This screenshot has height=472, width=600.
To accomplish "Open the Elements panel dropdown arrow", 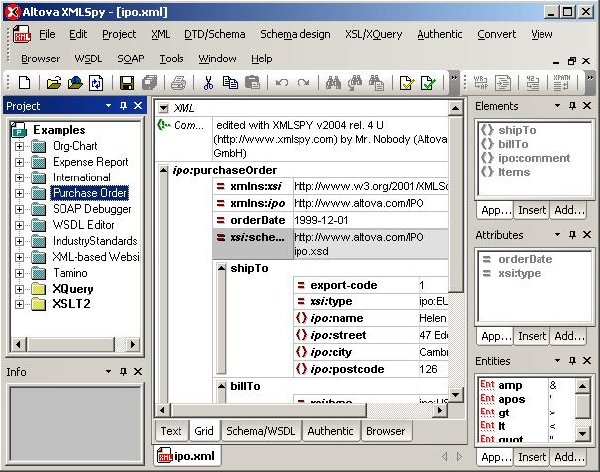I will 557,106.
